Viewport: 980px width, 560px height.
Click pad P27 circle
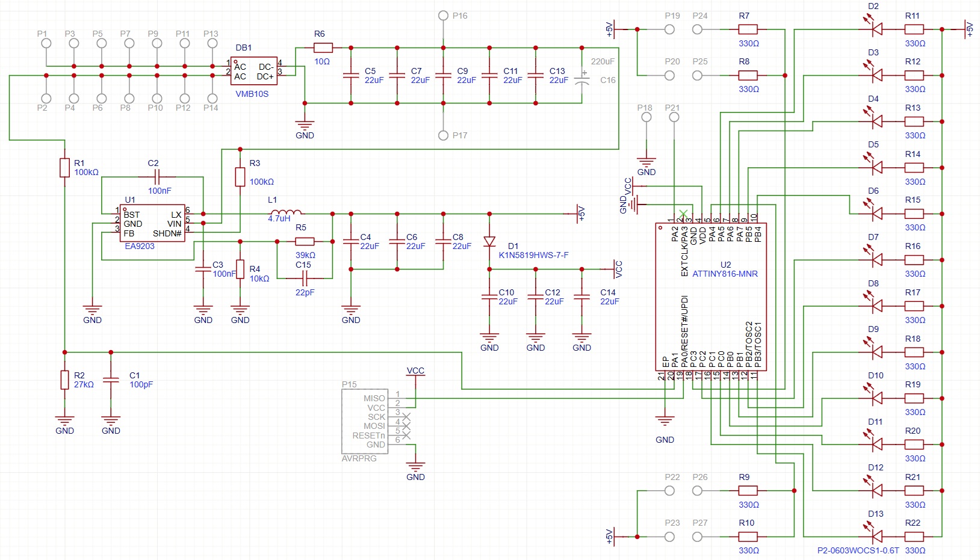click(697, 537)
